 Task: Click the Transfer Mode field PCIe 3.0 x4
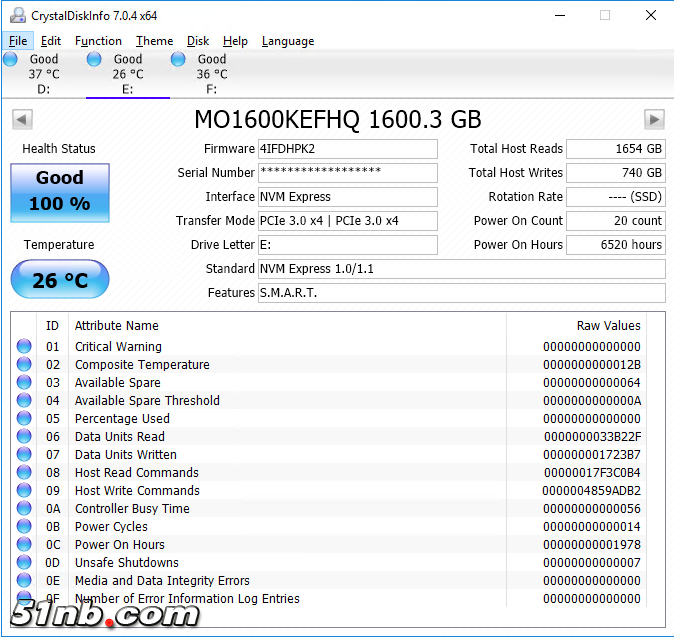348,221
